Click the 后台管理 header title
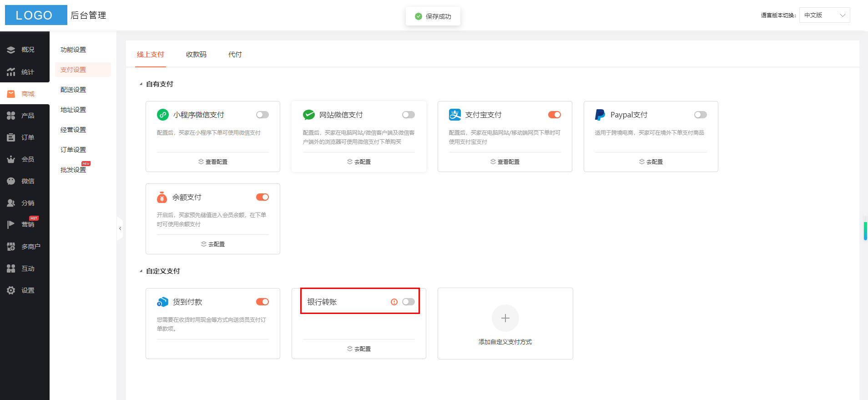 tap(88, 15)
